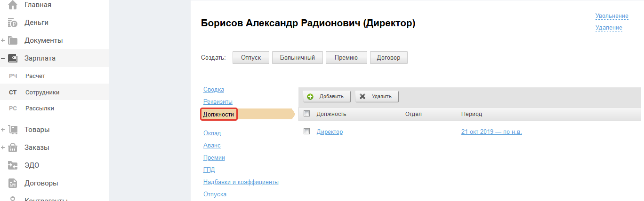This screenshot has height=201, width=644.
Task: Open the Аванс section link
Action: [212, 146]
